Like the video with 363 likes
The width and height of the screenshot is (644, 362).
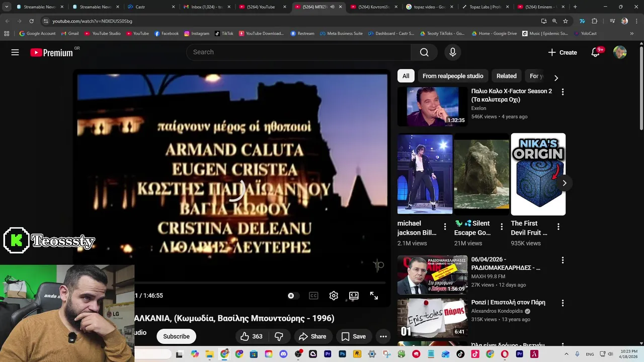click(x=252, y=336)
